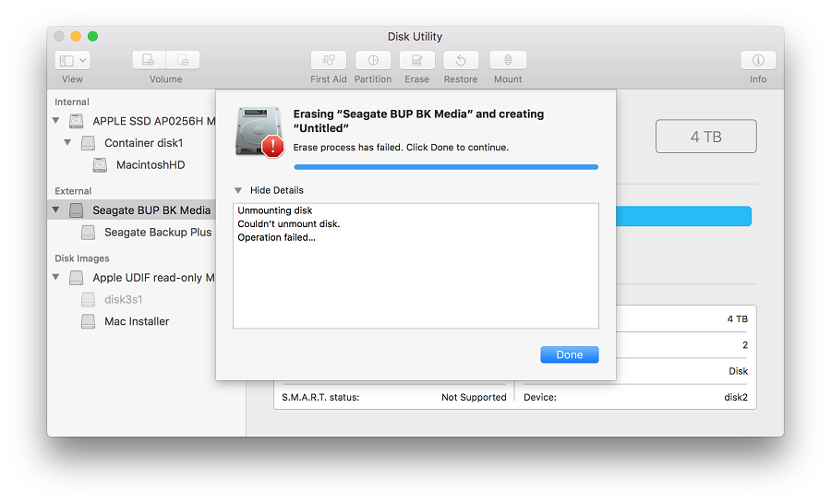
Task: Click the hard drive error icon in dialog
Action: point(259,131)
